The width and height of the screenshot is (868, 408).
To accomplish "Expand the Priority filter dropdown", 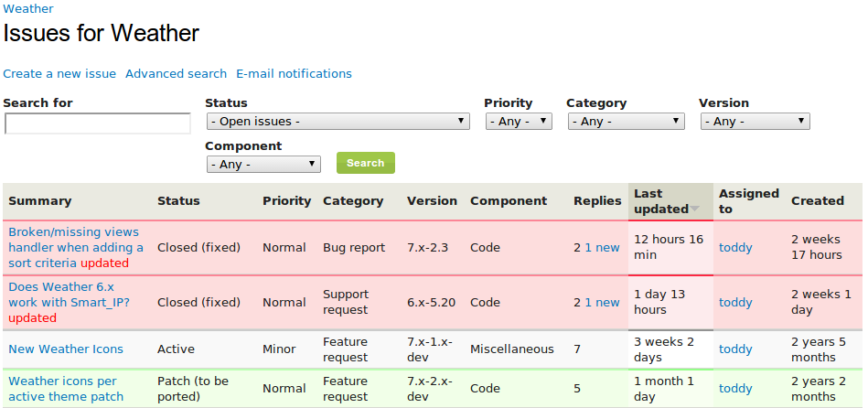I will point(519,122).
